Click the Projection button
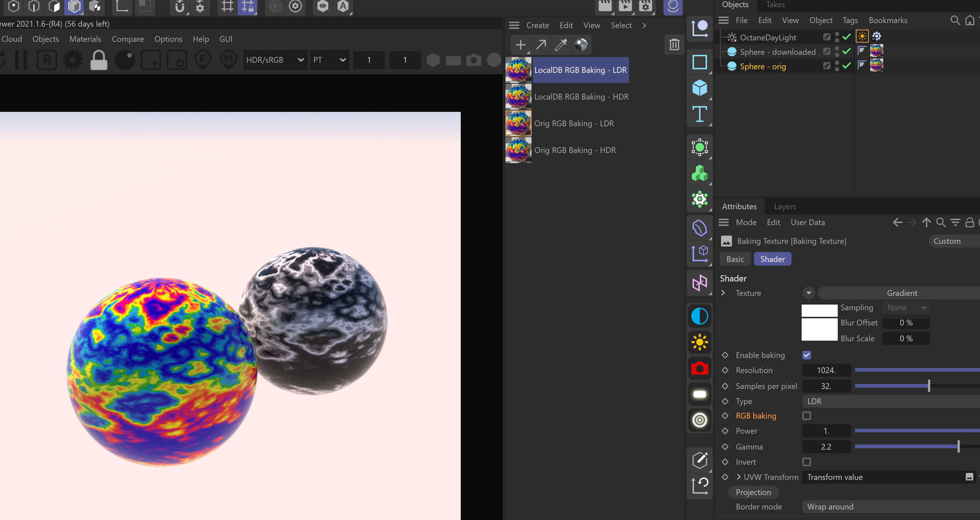980x520 pixels. click(x=753, y=492)
